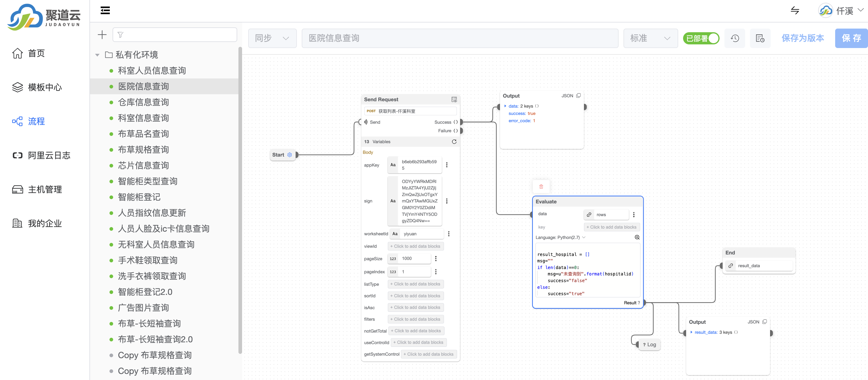Open appKey field options menu
The image size is (868, 380).
tap(447, 165)
